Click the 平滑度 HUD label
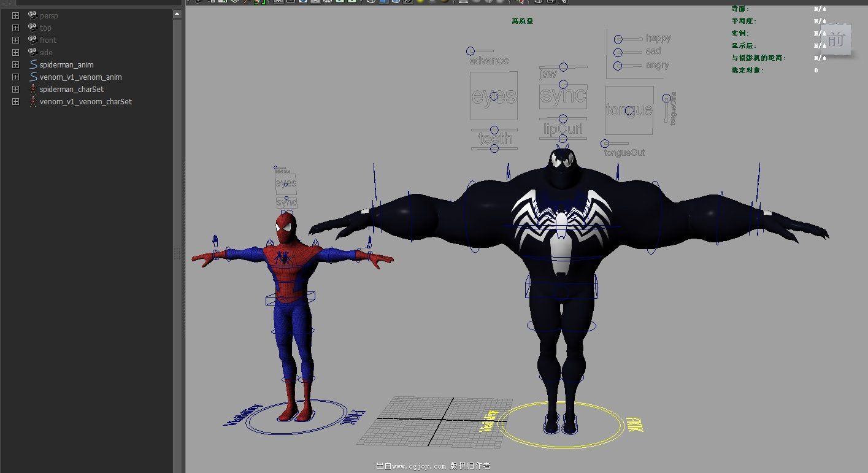 [743, 21]
